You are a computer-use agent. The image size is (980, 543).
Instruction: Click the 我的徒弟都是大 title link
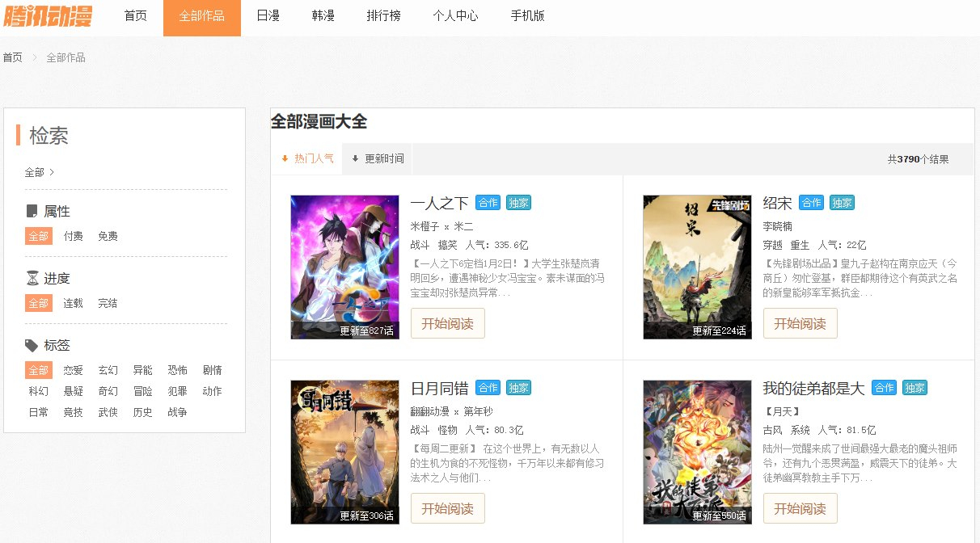(814, 388)
